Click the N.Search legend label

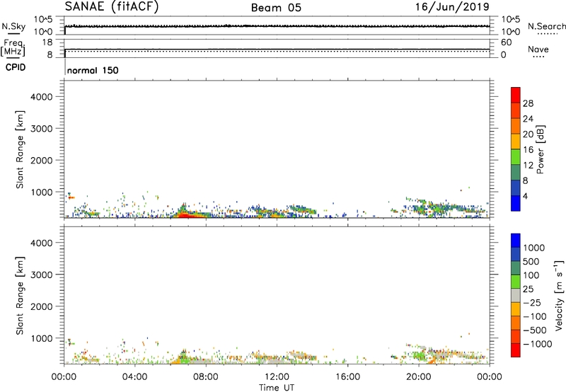point(546,26)
